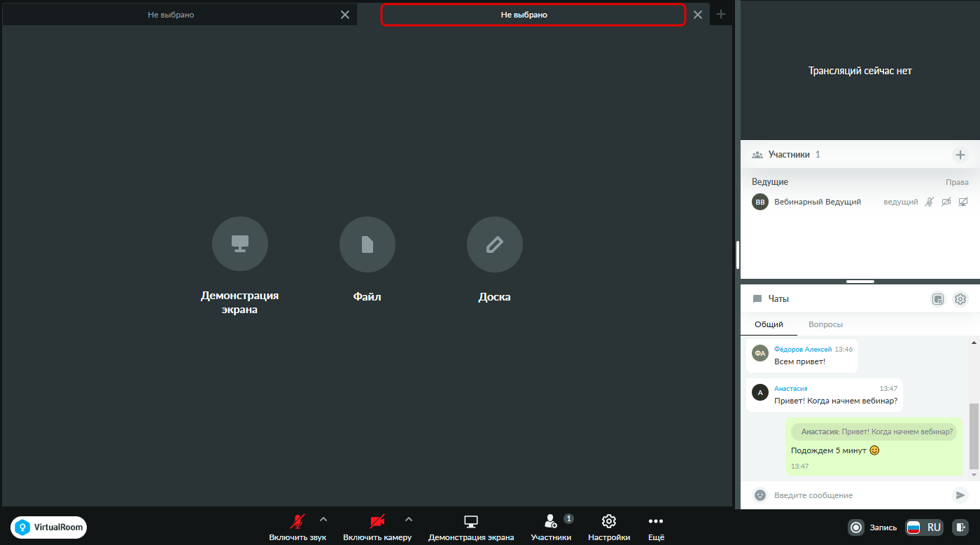Image resolution: width=980 pixels, height=545 pixels.
Task: Send the chat message with the arrow icon
Action: tap(960, 495)
